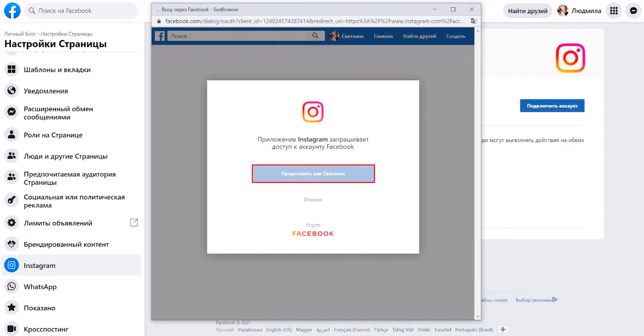Click popup scrollbar up arrow
Viewport: 644px width, 336px height.
coord(478,31)
